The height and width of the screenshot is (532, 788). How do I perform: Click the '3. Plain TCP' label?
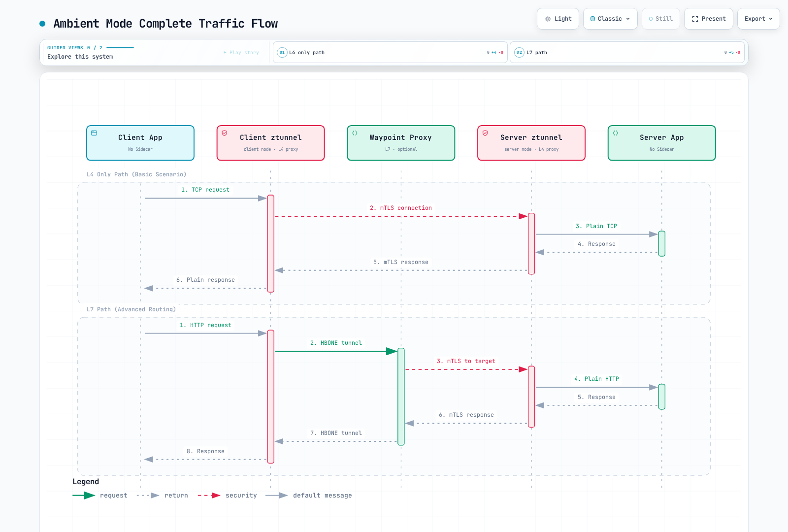(x=596, y=226)
